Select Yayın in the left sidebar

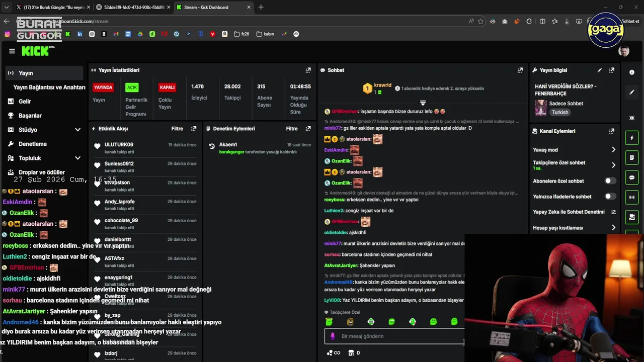(44, 73)
